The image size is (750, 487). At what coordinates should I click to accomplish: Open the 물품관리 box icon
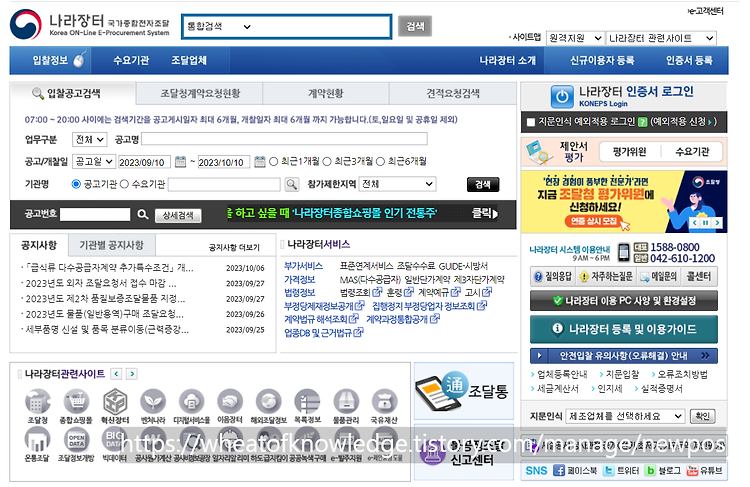coord(346,401)
